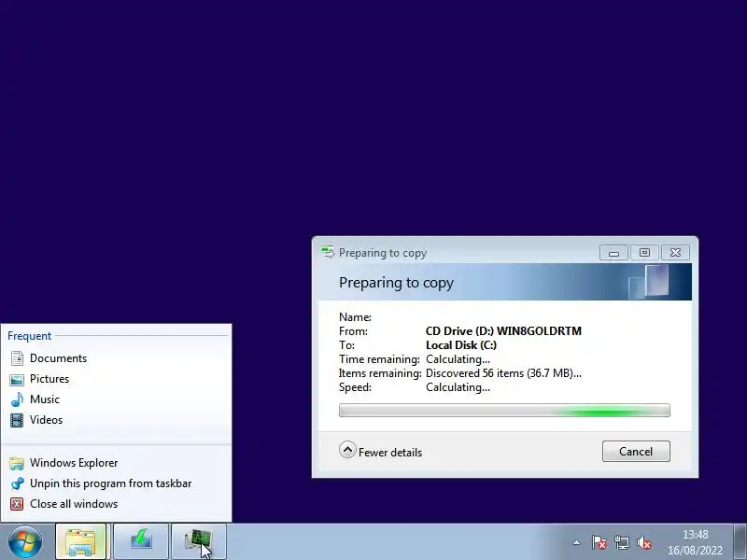Unpin this program from taskbar
The height and width of the screenshot is (560, 747).
point(116,483)
